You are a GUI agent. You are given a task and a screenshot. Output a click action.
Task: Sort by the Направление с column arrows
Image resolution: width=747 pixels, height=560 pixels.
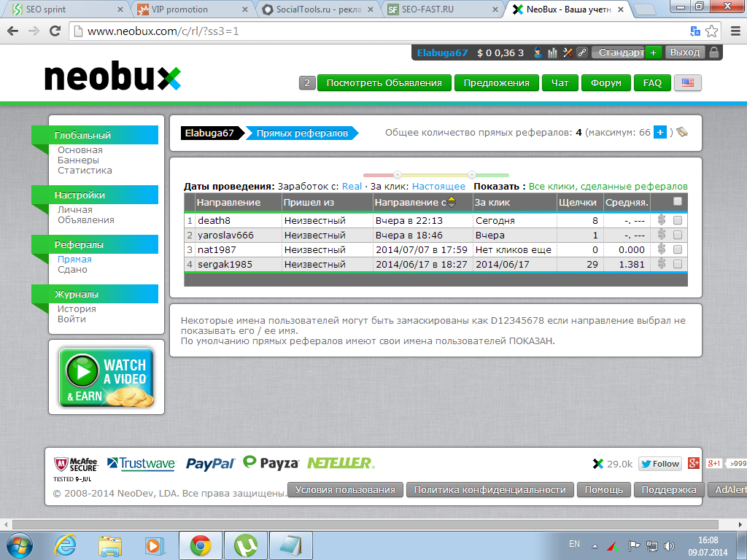click(451, 203)
